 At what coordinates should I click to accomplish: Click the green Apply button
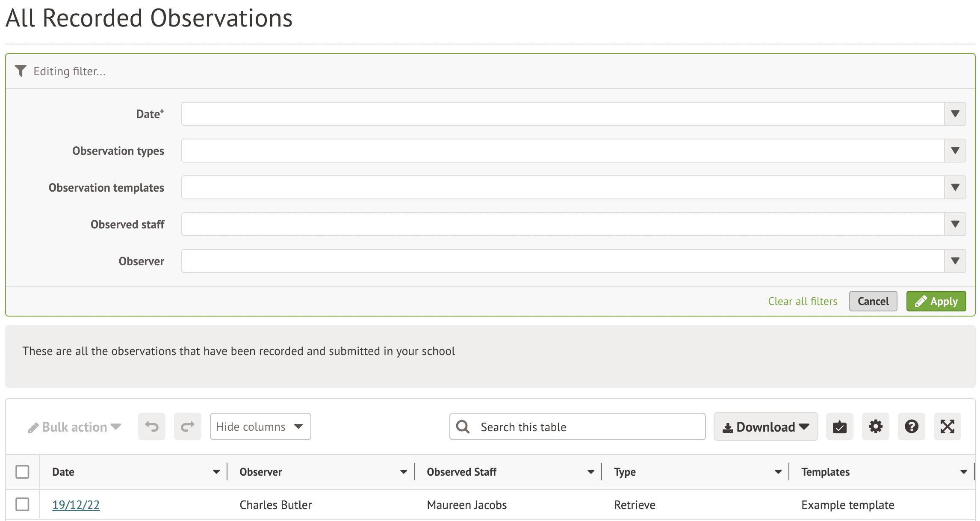point(936,301)
